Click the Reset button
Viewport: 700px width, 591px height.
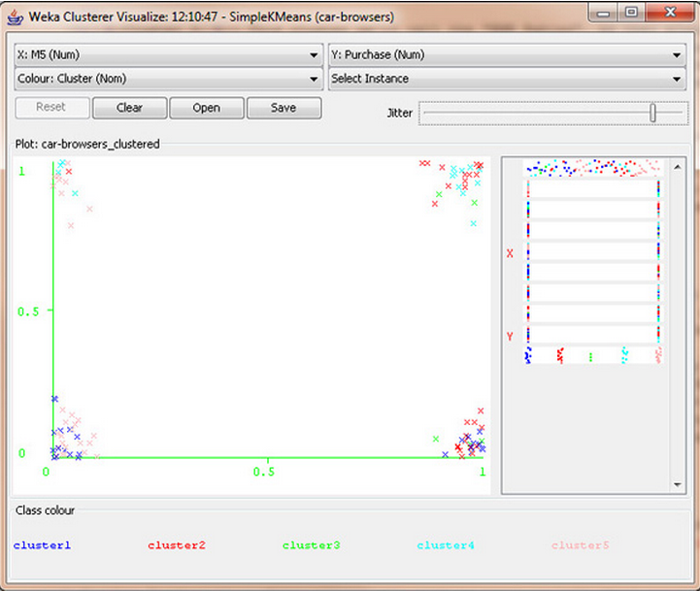tap(52, 108)
